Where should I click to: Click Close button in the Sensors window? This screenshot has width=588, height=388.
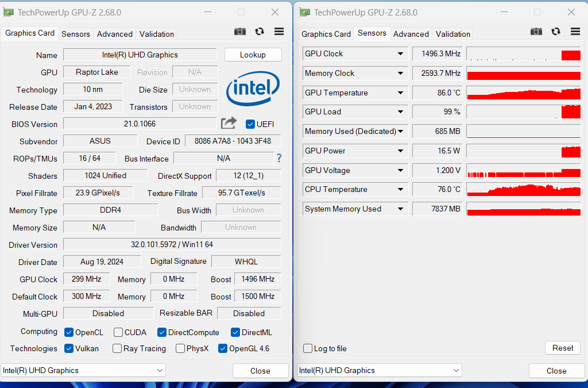pyautogui.click(x=556, y=371)
